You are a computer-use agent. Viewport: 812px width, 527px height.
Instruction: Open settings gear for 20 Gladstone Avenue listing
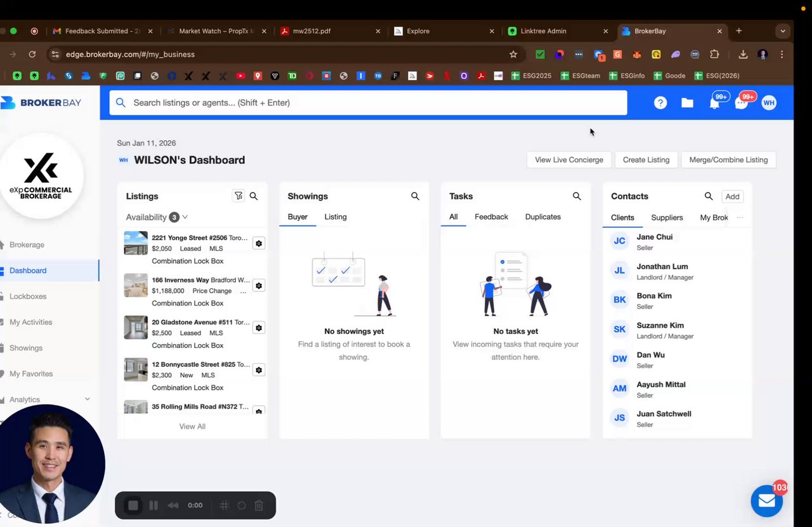[x=259, y=328]
